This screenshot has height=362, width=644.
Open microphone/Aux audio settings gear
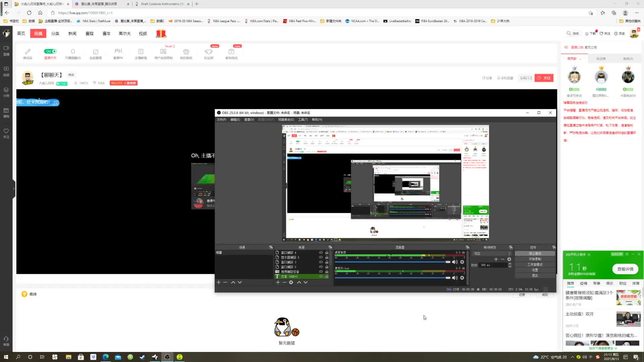point(462,278)
